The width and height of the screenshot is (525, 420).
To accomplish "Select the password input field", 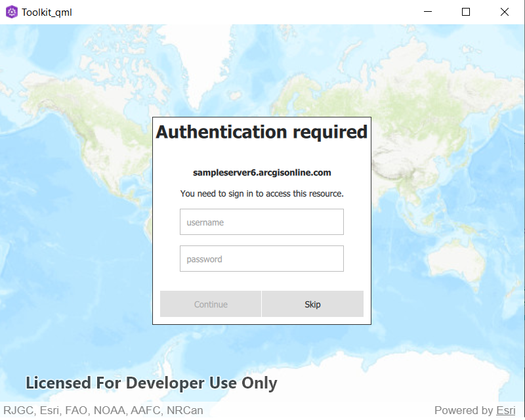I will [x=261, y=259].
